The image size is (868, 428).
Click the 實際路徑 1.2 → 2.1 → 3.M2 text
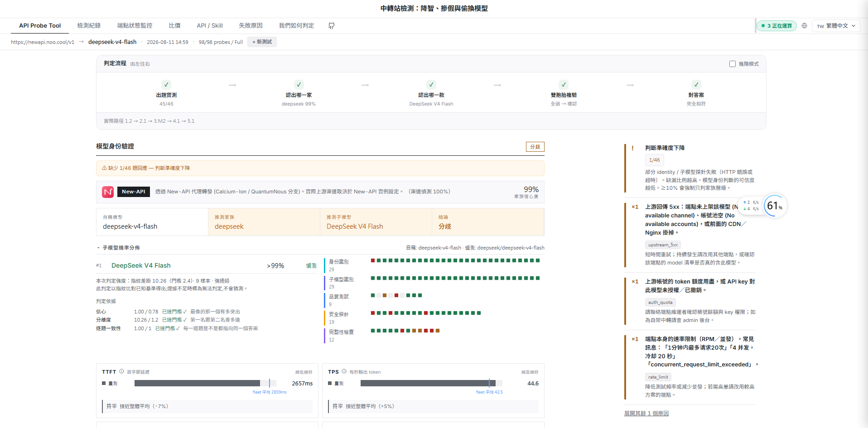(149, 121)
